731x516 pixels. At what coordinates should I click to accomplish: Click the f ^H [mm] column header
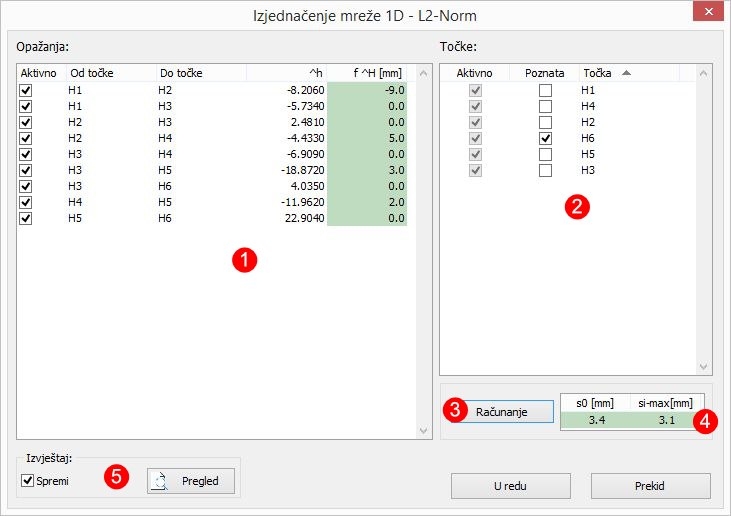coord(366,73)
